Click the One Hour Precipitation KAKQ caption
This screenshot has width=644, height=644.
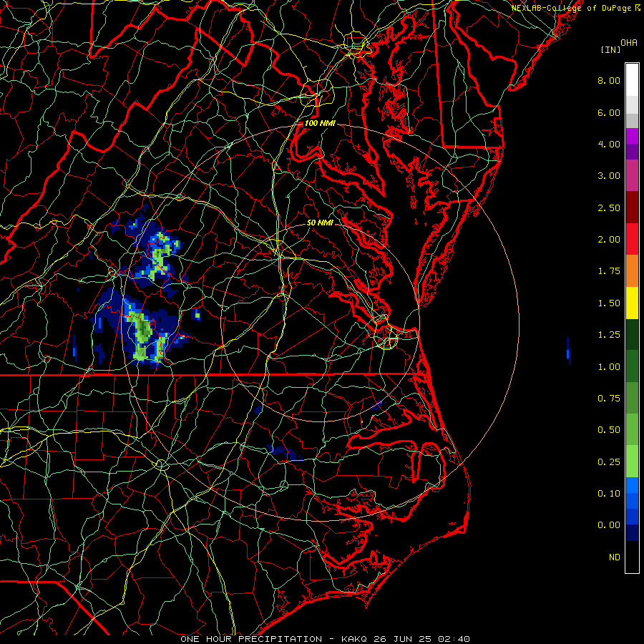pos(325,639)
